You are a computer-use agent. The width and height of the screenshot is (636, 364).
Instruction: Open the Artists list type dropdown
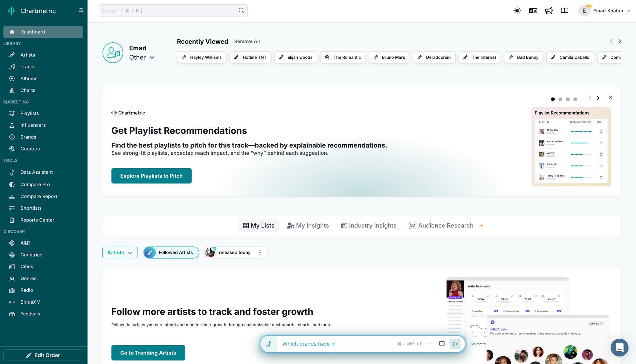tap(120, 253)
